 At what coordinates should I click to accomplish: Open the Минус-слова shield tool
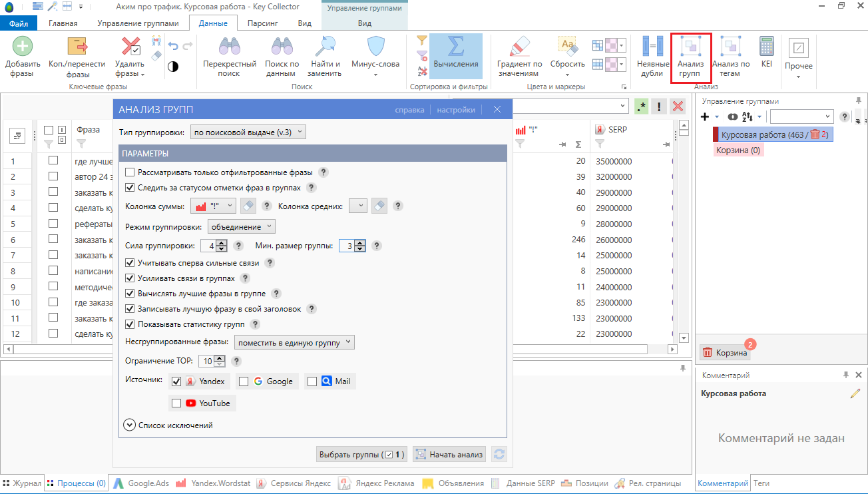[376, 47]
